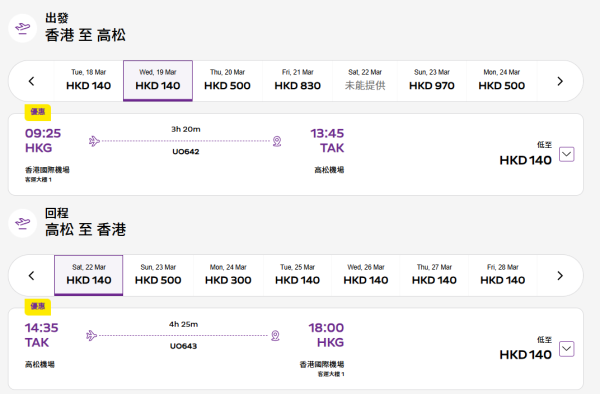This screenshot has height=394, width=600.
Task: Click 高松機場 under TAK arrival at 13:45
Action: coord(329,170)
